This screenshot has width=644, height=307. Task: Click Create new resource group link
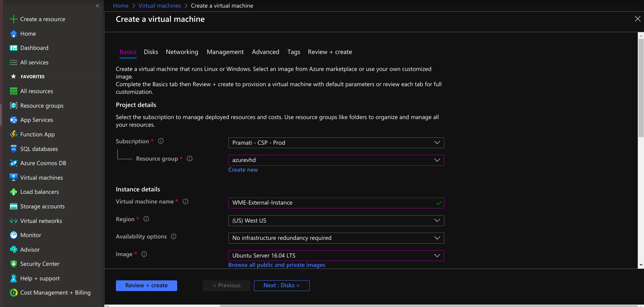coord(243,170)
